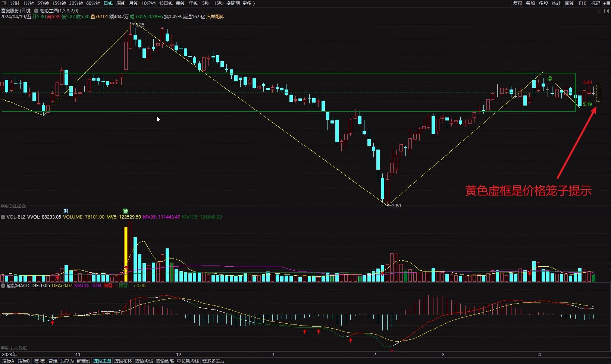Screen dimensions: 611x364
Task: Switch to 季线 quarterly chart
Action: 181,3
